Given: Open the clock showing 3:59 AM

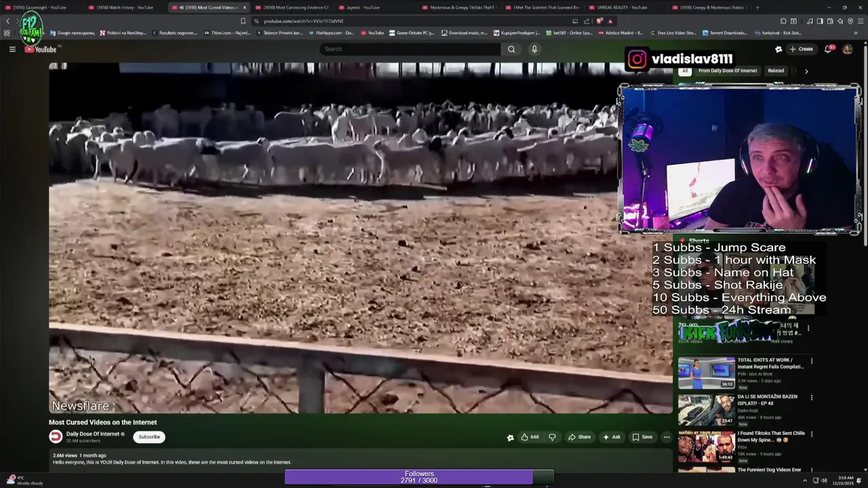Looking at the screenshot, I should [844, 481].
